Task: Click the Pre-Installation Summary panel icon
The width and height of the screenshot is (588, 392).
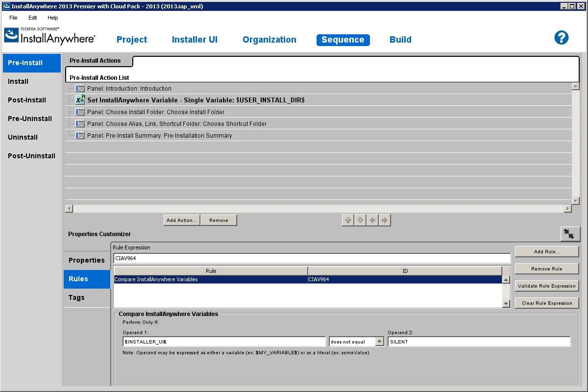Action: click(80, 136)
